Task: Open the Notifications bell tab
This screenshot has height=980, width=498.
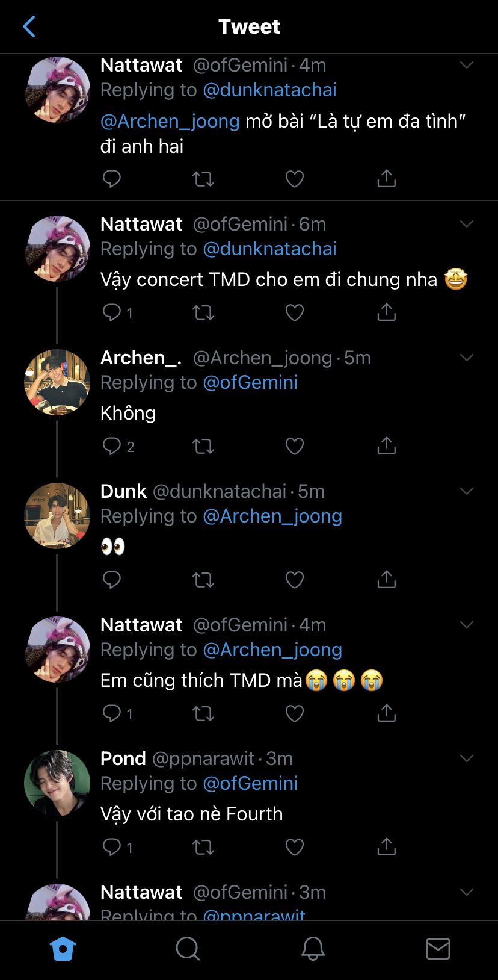Action: (x=313, y=949)
